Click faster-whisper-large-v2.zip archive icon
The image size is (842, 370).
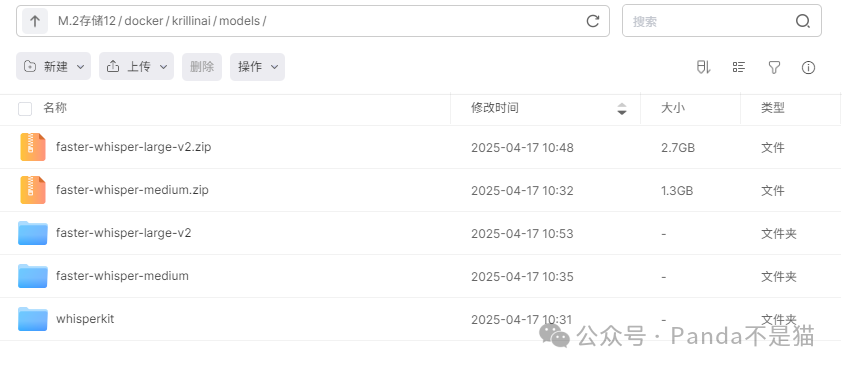[x=33, y=147]
